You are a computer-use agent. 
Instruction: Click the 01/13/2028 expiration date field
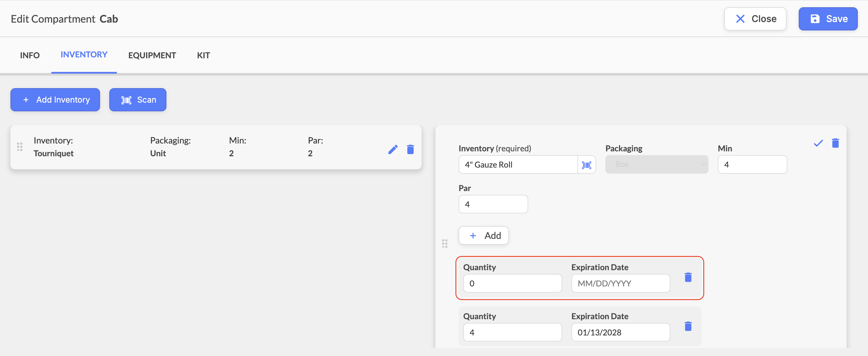[620, 332]
